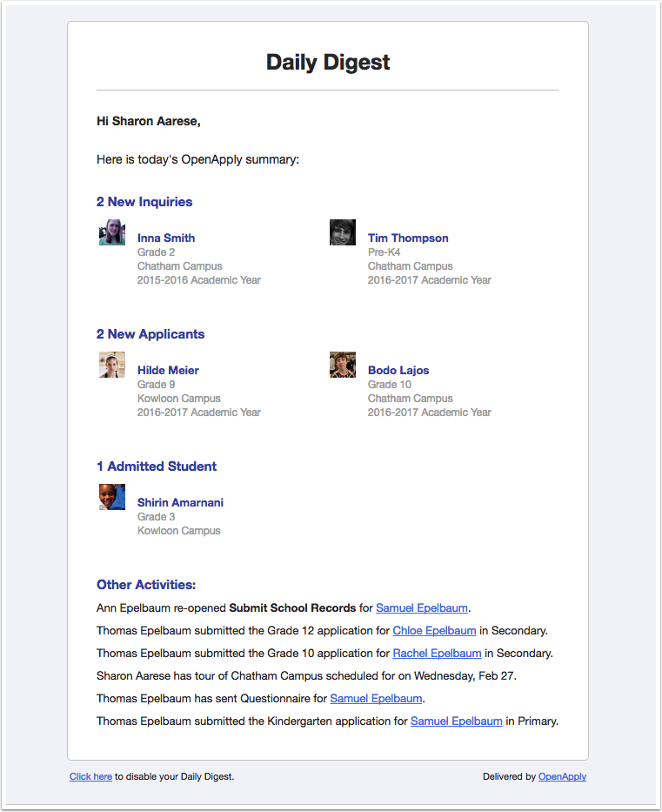Select Bodo Lajos's profile picture
Screen dimensions: 662x812
point(342,365)
